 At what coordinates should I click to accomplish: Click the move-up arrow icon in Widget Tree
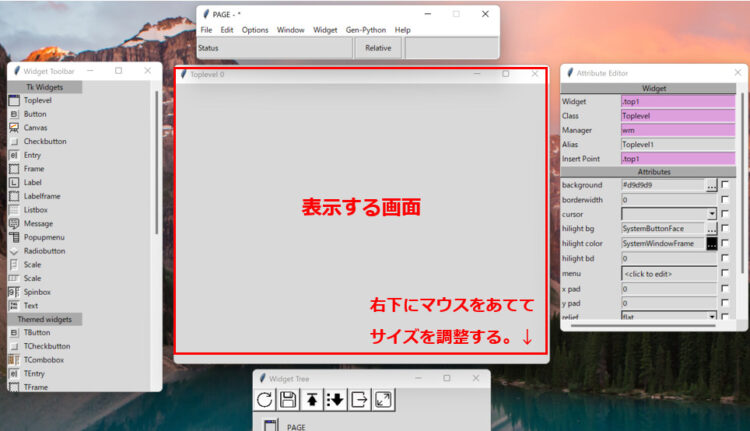[312, 399]
